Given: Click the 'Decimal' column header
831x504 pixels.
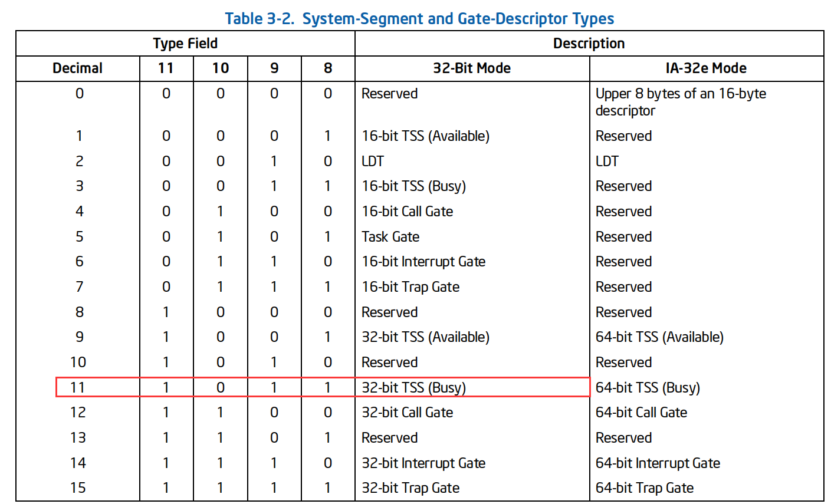Looking at the screenshot, I should pos(78,68).
